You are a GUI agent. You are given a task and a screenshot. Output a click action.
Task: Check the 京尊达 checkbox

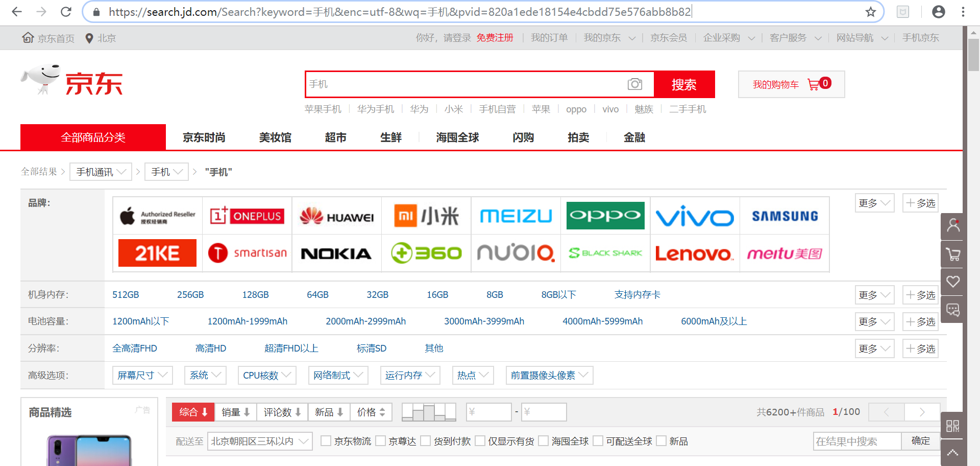[x=380, y=440]
